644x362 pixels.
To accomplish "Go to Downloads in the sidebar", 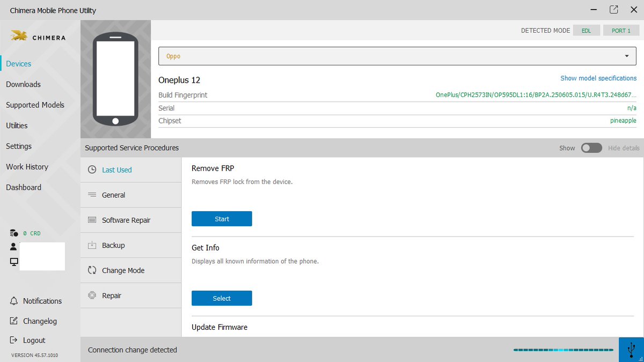I will 23,84.
